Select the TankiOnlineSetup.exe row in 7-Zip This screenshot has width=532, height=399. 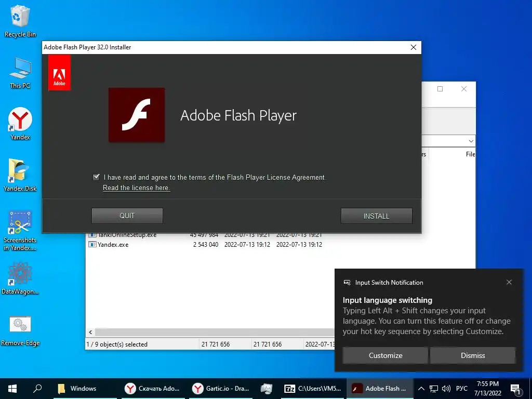point(205,235)
